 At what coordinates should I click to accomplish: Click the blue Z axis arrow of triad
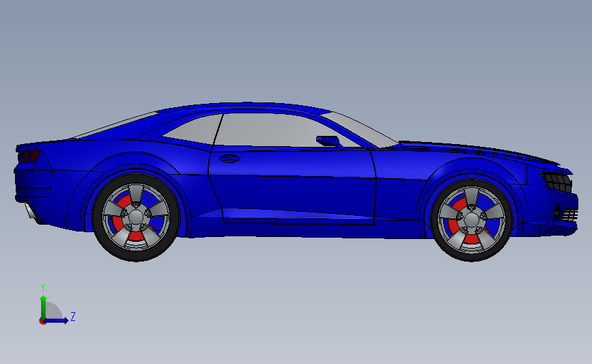[57, 320]
